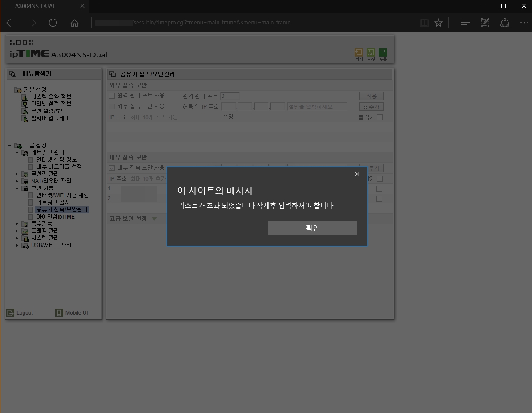The height and width of the screenshot is (413, 532).
Task: Click the Share icon in browser toolbar
Action: pos(505,23)
